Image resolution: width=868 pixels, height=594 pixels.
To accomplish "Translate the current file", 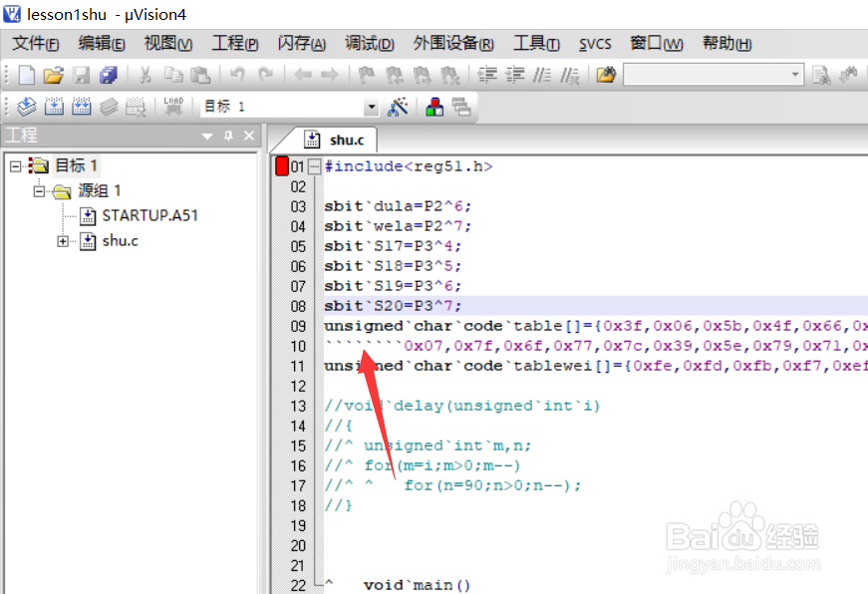I will tap(26, 107).
